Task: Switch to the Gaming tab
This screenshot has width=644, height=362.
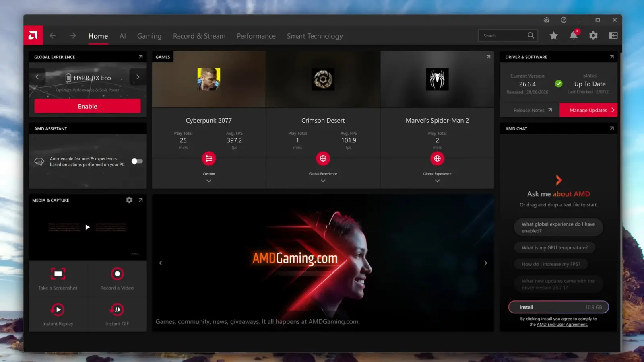Action: (x=149, y=36)
